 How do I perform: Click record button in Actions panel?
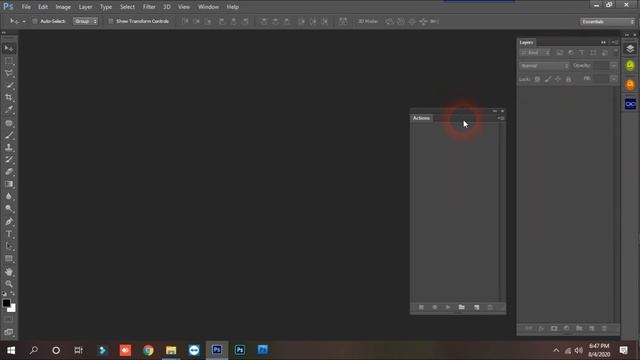point(435,307)
